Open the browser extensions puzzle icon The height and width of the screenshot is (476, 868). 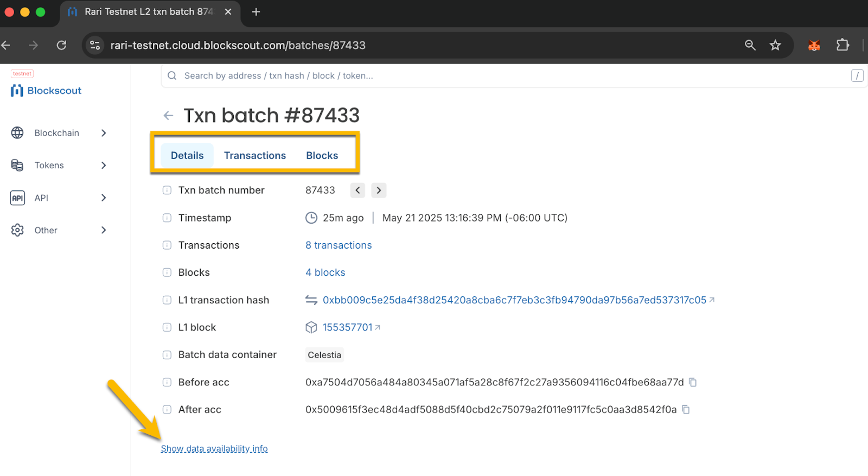click(843, 45)
